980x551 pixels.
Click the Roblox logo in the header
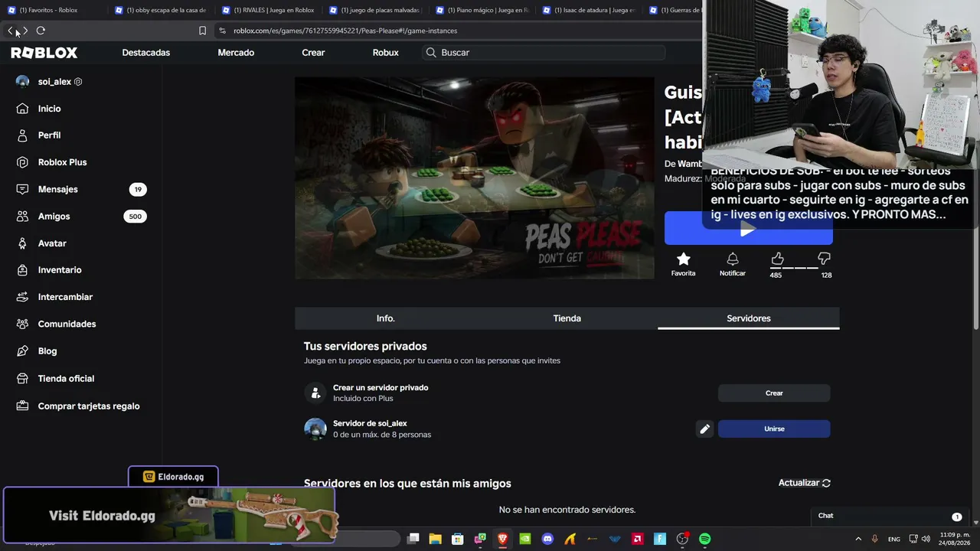44,53
